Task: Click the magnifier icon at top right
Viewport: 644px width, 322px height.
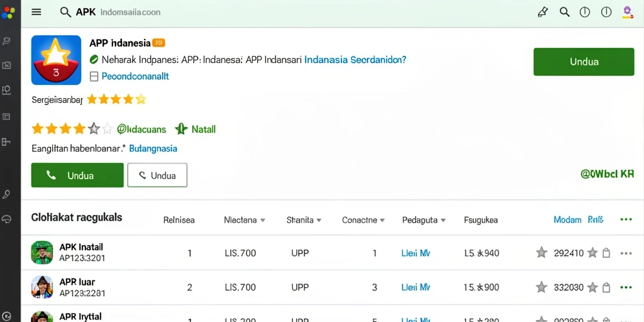Action: (565, 12)
